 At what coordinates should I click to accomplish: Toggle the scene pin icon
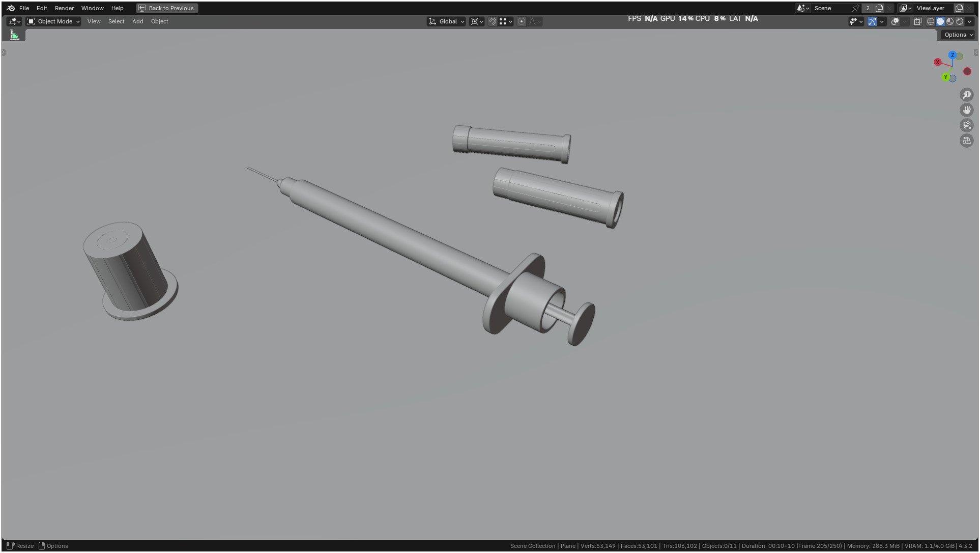856,8
